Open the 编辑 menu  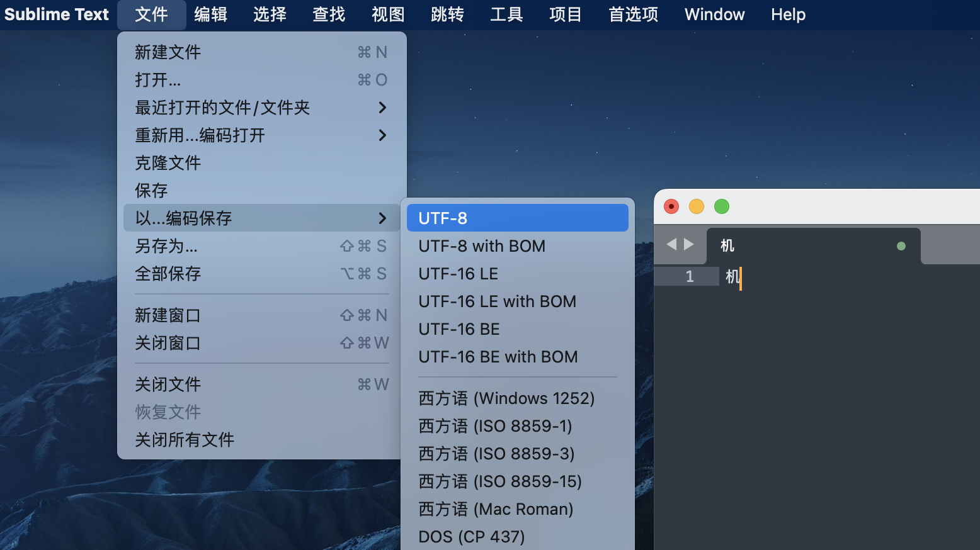211,14
